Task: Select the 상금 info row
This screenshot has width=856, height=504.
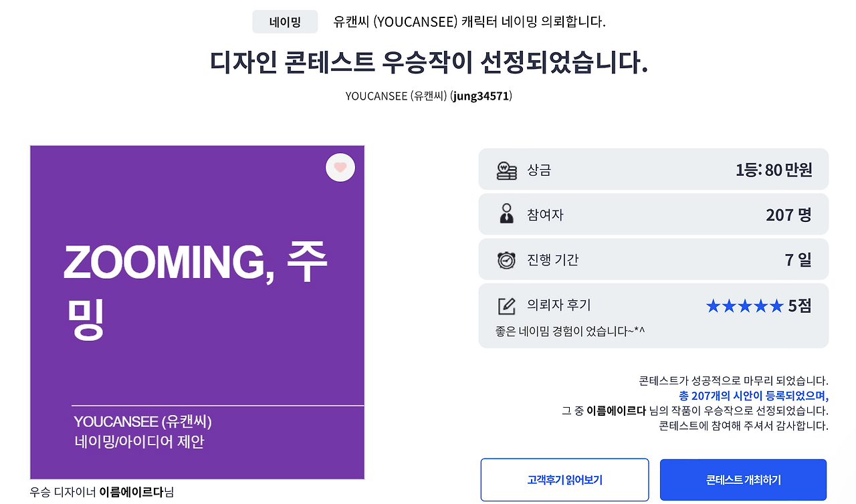Action: click(653, 170)
